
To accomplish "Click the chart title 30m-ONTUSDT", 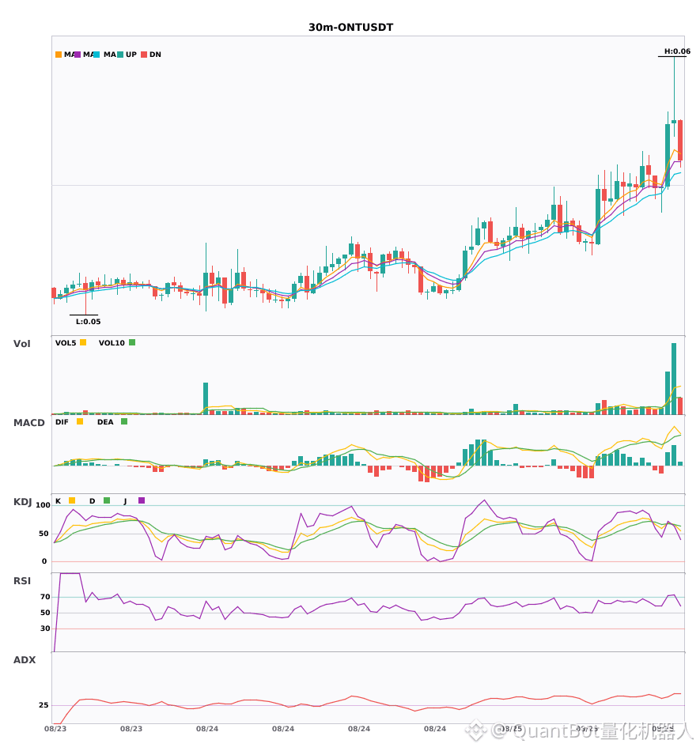I will [350, 28].
